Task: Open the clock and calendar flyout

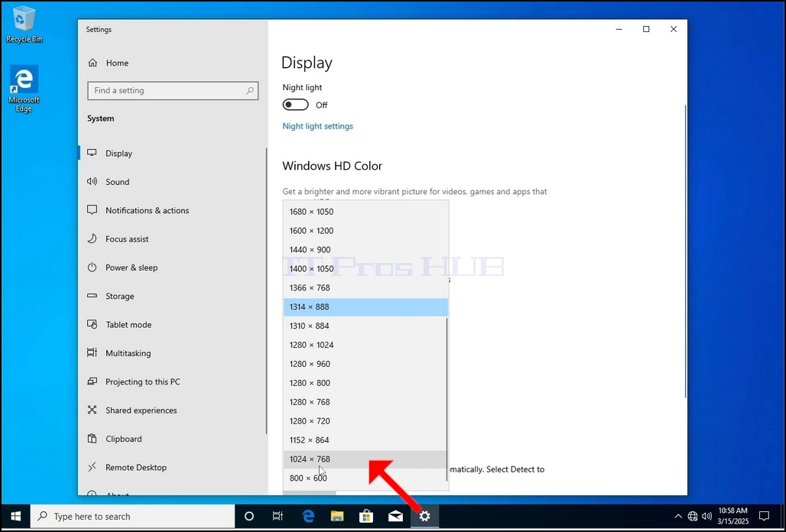Action: coord(733,516)
